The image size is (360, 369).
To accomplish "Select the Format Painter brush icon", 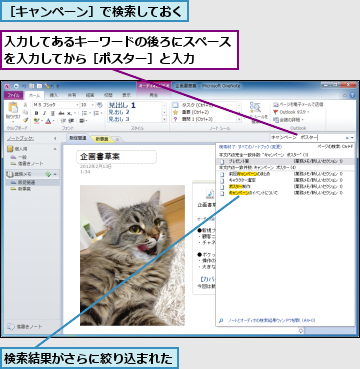I will pyautogui.click(x=25, y=120).
